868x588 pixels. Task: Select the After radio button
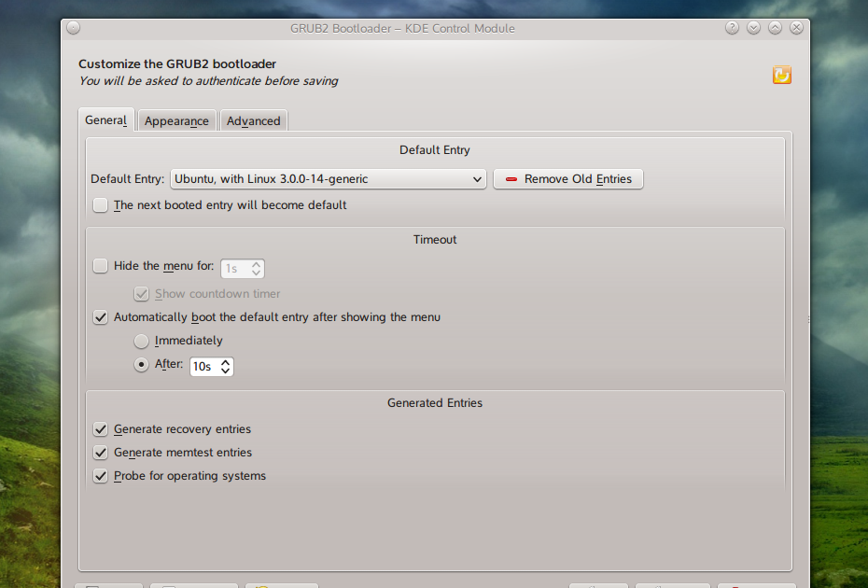pos(141,366)
